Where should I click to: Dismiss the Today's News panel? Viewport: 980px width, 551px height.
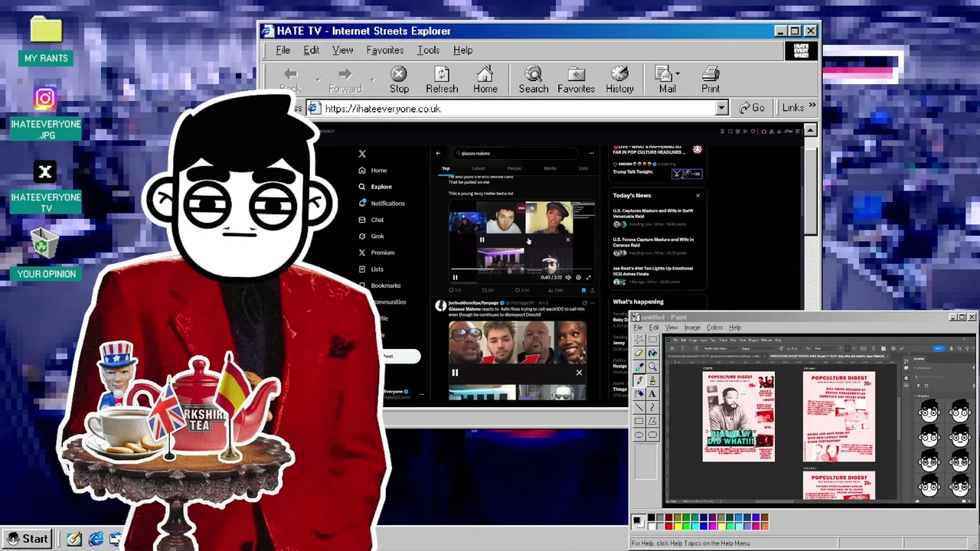(697, 196)
